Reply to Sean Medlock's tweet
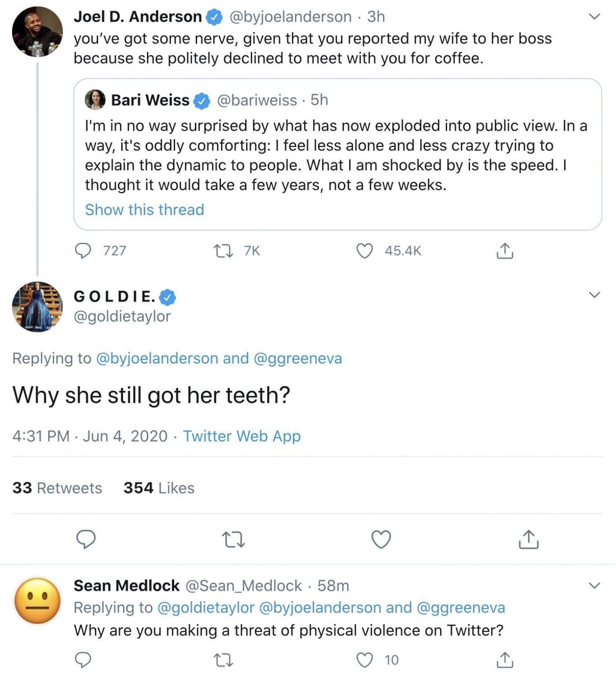The width and height of the screenshot is (616, 677). [83, 660]
